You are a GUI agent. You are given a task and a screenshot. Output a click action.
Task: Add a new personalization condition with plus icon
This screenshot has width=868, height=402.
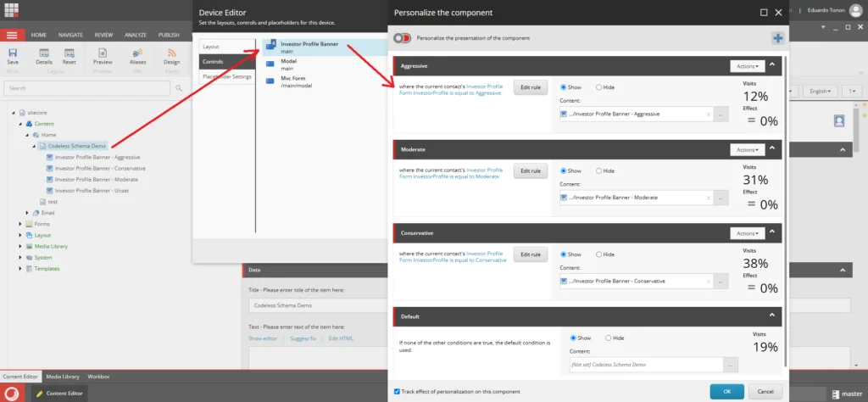click(x=778, y=38)
